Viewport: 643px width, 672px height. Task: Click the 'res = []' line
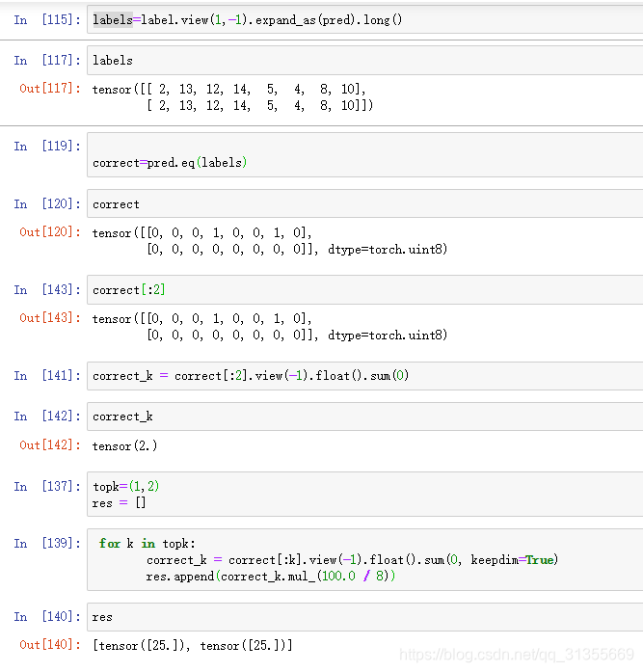coord(120,502)
